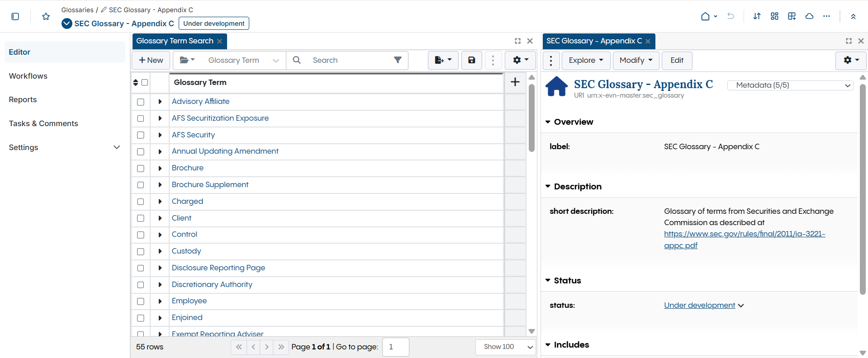The image size is (868, 358).
Task: Toggle the left sidebar panel icon
Action: pos(15,16)
